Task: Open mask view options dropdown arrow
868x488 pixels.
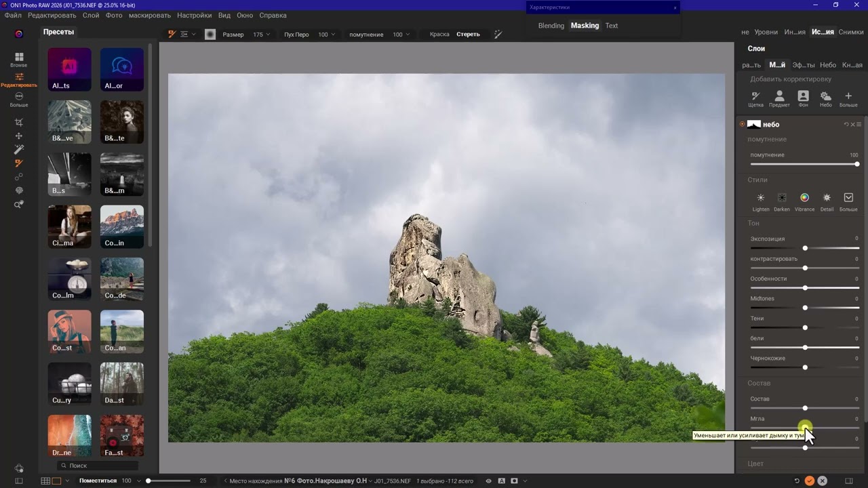Action: (x=524, y=481)
